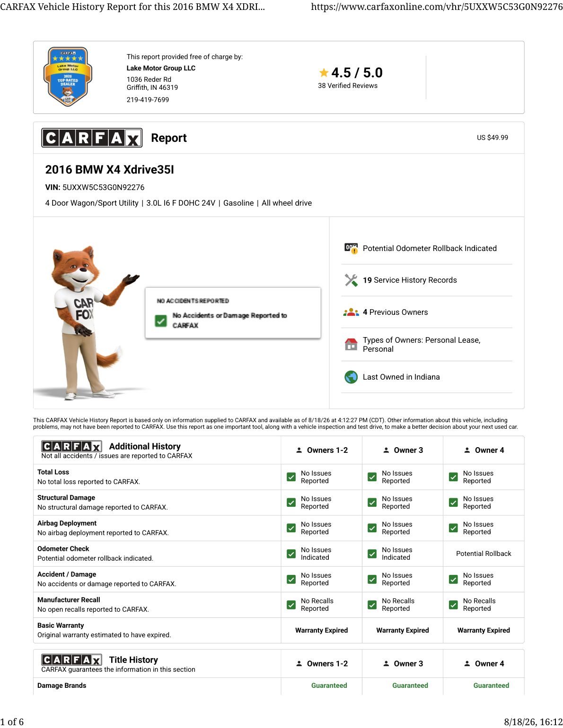Image resolution: width=563 pixels, height=728 pixels.
Task: Click the wrench service history icon
Action: (x=351, y=280)
